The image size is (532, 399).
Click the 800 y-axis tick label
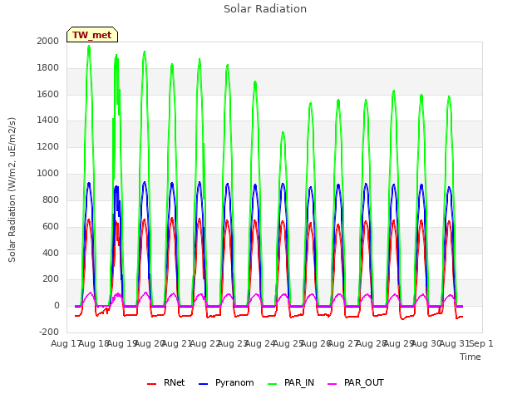click(x=51, y=199)
